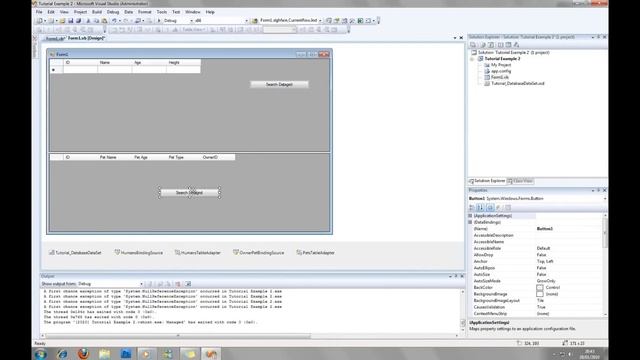This screenshot has width=640, height=360.
Task: Open the x86 platform dropdown
Action: [246, 20]
